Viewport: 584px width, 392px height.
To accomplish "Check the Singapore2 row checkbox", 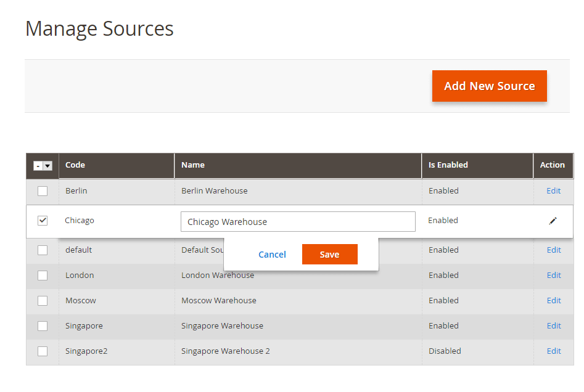I will point(42,351).
